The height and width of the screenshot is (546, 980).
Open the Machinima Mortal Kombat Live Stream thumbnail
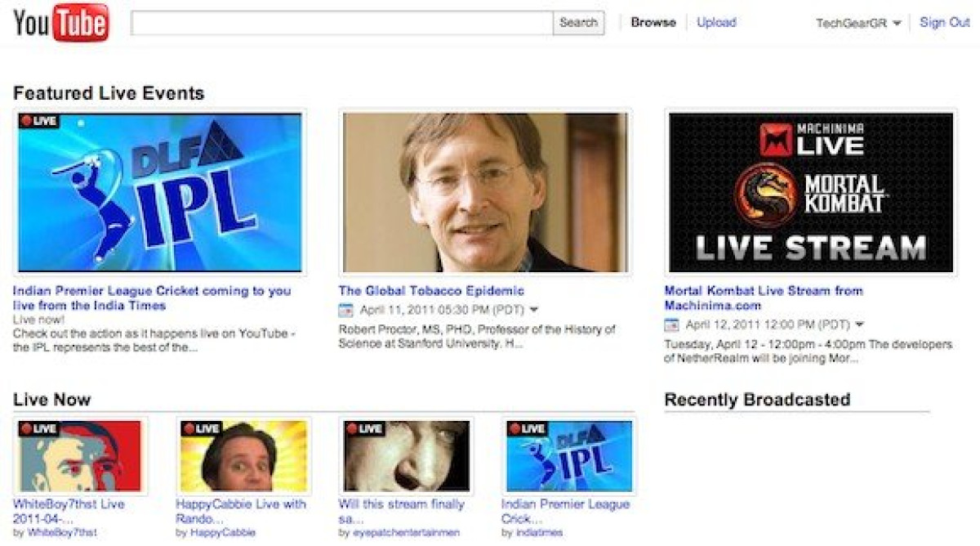(811, 192)
